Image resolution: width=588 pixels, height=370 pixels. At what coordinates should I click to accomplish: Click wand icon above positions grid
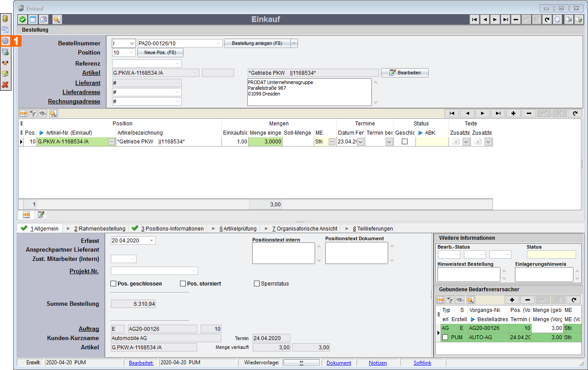click(53, 114)
